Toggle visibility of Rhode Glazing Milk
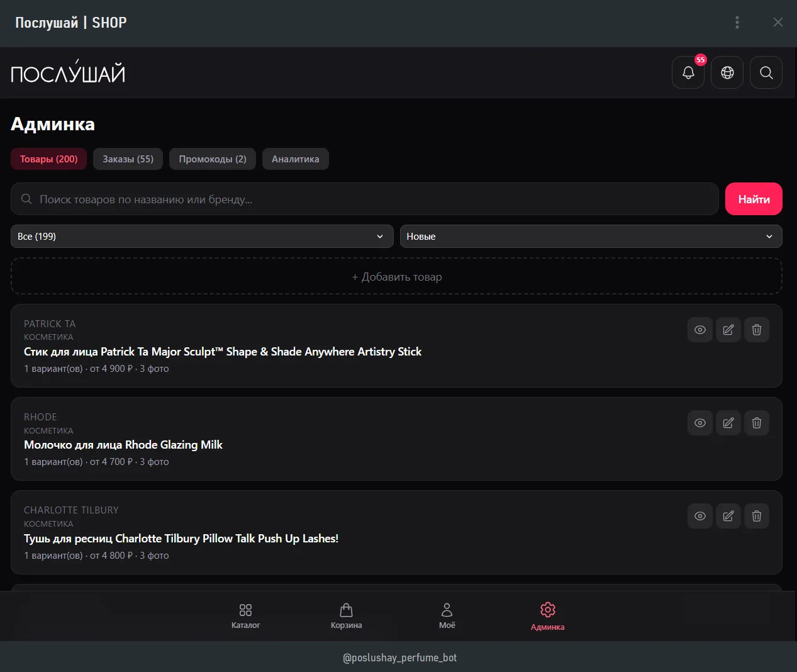797x672 pixels. coord(700,423)
